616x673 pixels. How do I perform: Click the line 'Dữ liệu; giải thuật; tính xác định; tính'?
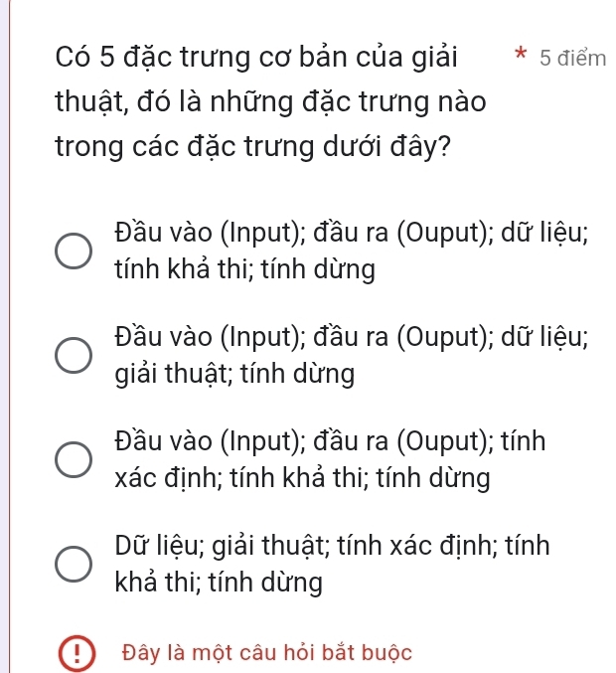[333, 546]
